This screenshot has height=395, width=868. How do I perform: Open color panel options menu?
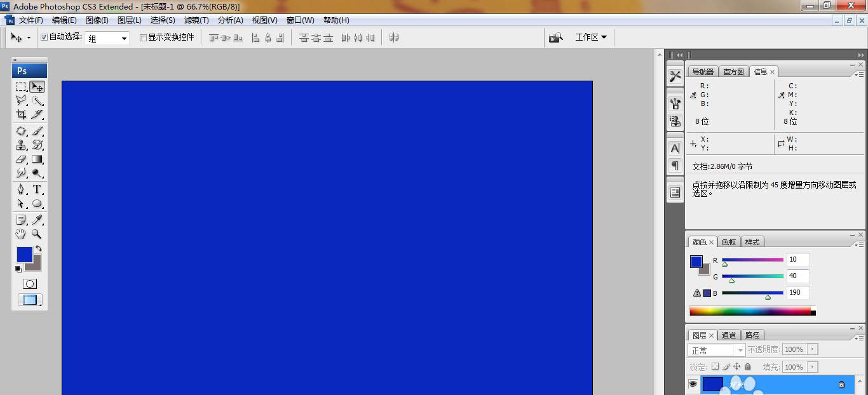click(858, 244)
